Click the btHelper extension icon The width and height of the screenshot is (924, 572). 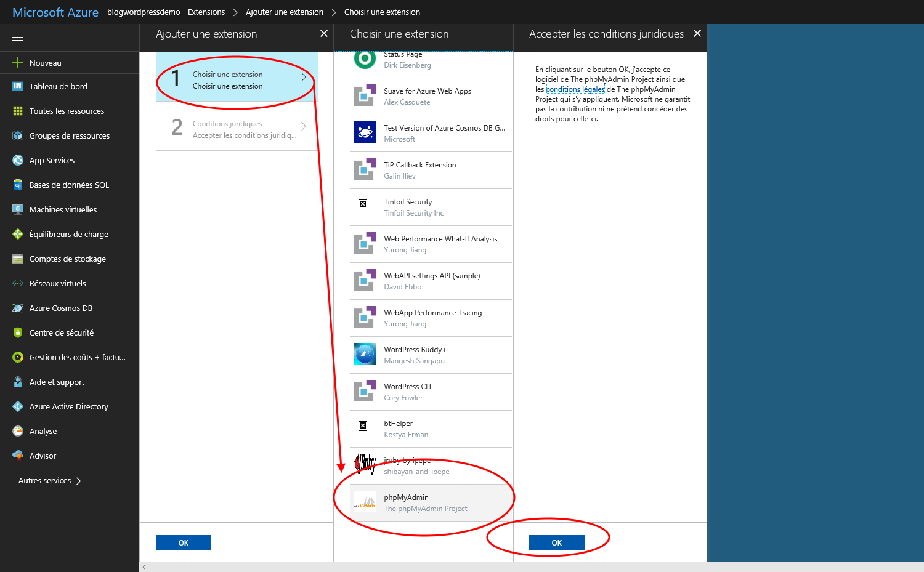pyautogui.click(x=363, y=425)
